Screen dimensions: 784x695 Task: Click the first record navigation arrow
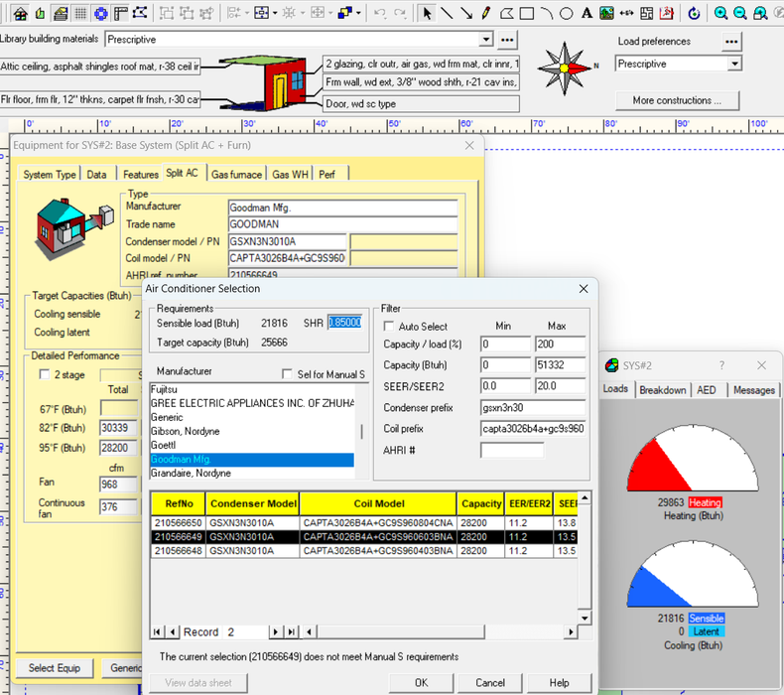point(157,632)
